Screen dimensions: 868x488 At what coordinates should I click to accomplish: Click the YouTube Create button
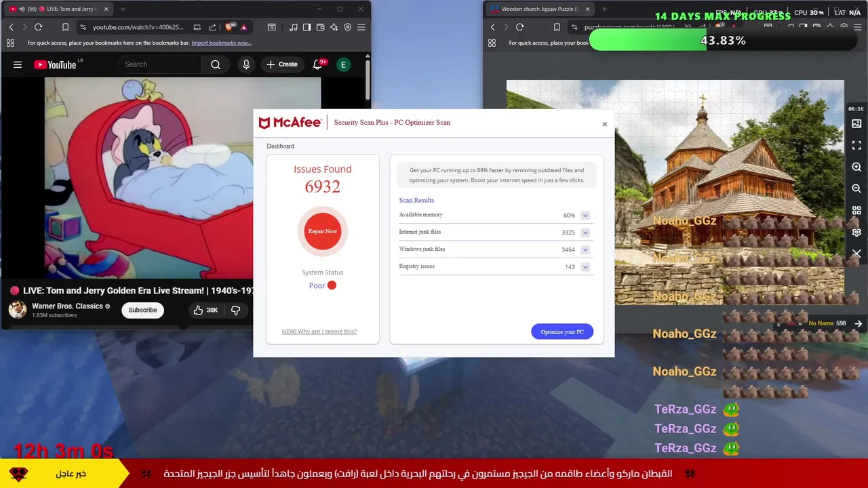tap(282, 64)
